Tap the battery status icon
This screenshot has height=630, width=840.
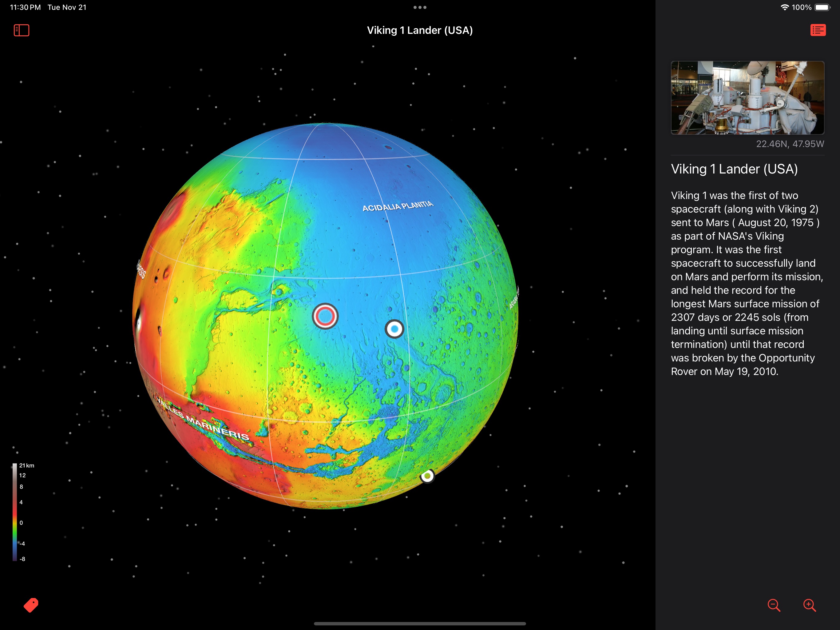point(822,7)
